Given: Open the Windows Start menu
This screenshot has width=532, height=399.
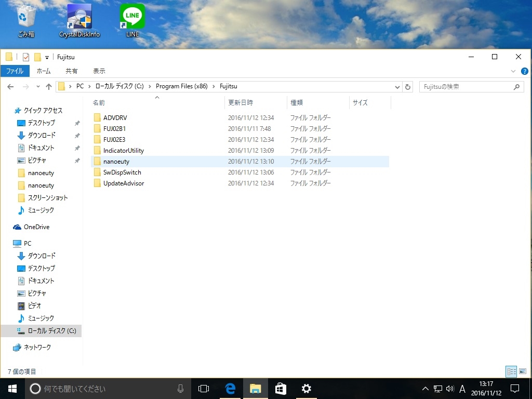Looking at the screenshot, I should click(x=12, y=389).
